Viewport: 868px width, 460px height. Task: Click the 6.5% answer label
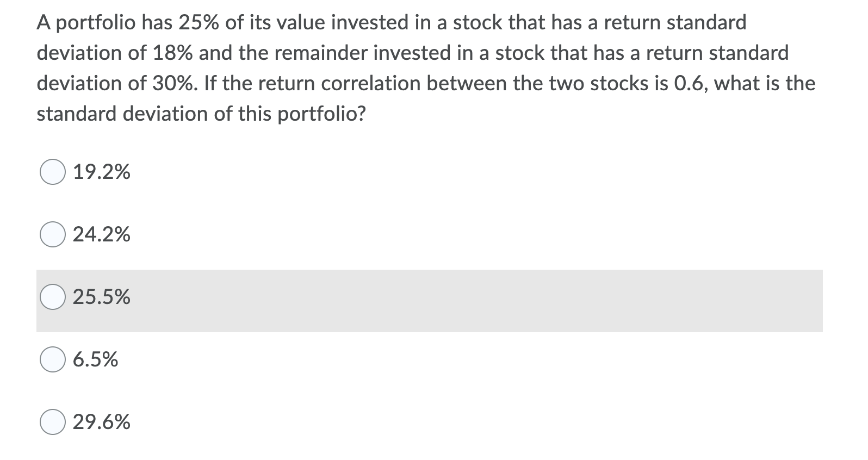pos(95,359)
